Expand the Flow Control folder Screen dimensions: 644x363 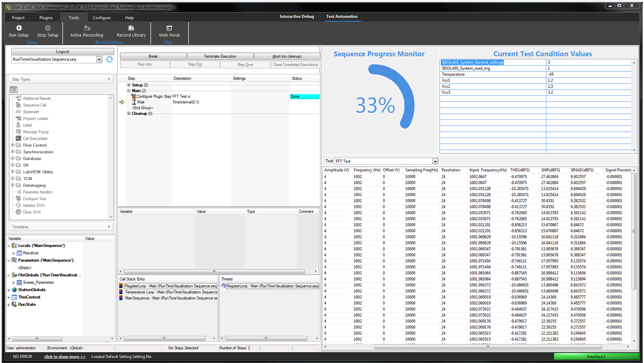pyautogui.click(x=13, y=145)
